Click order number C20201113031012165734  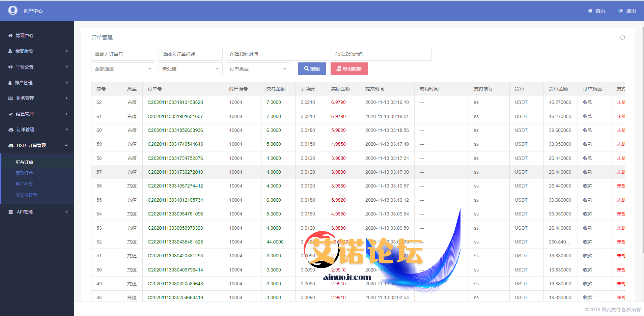175,200
